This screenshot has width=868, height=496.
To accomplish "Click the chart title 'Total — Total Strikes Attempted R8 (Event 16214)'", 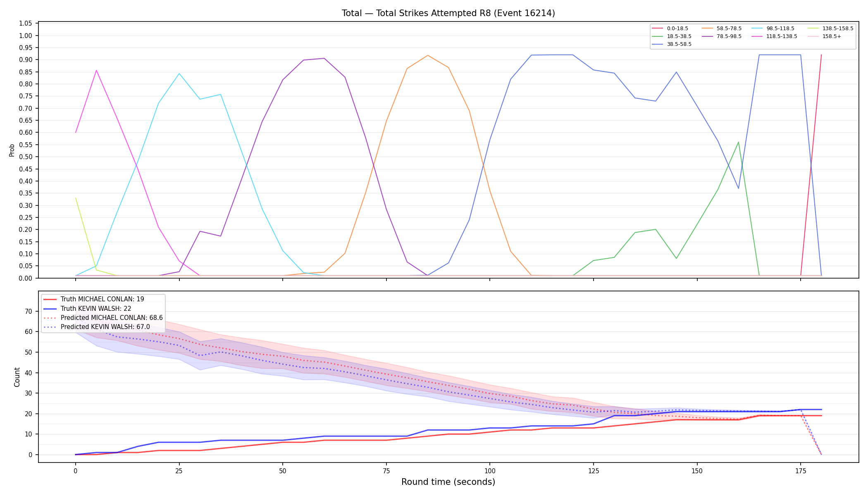I will [x=448, y=13].
